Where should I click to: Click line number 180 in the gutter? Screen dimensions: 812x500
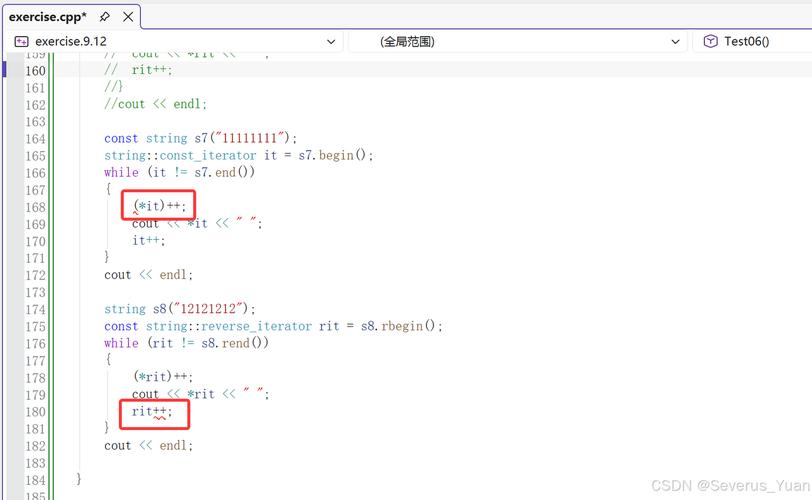click(35, 412)
